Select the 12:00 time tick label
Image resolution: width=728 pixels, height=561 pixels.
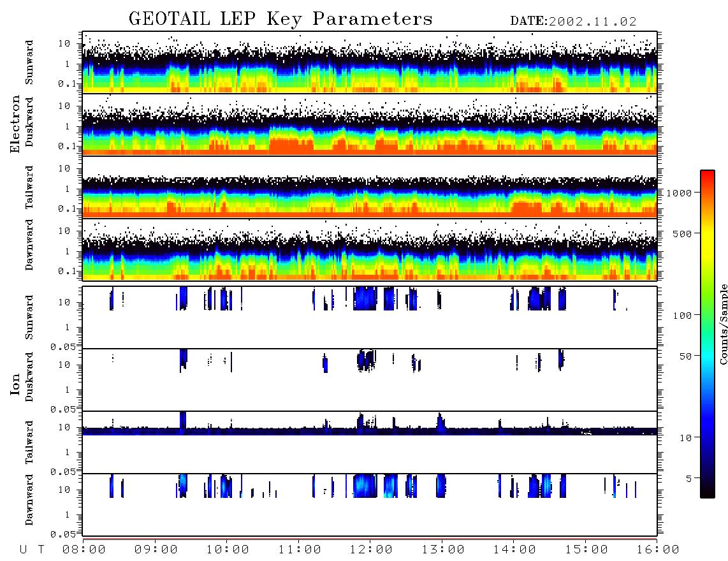(x=372, y=550)
